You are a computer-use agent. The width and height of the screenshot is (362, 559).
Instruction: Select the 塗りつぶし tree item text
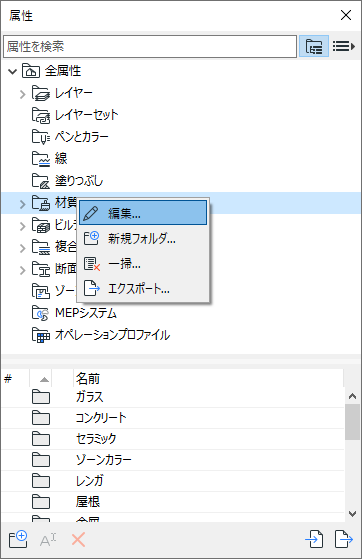79,181
